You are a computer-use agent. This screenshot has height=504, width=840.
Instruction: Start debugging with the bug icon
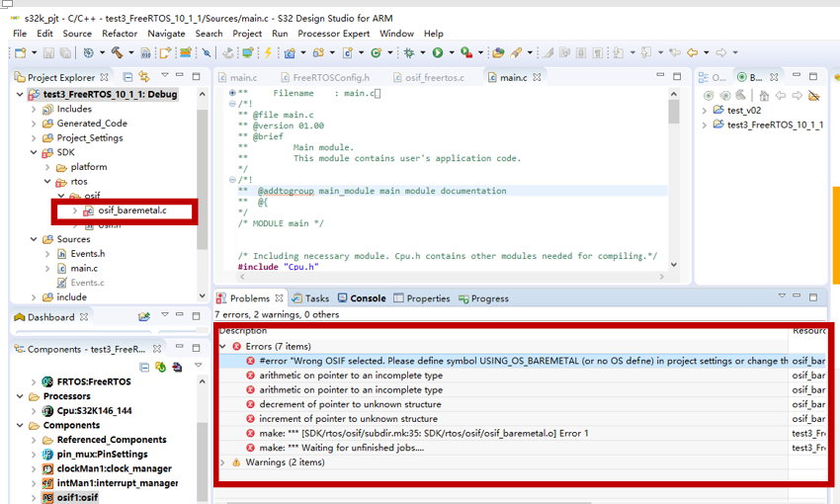(x=409, y=52)
